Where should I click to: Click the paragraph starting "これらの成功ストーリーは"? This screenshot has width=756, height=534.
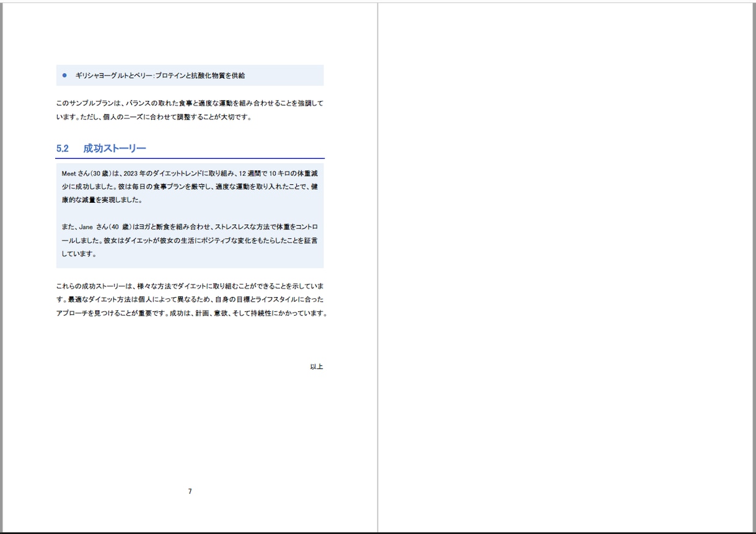coord(191,300)
